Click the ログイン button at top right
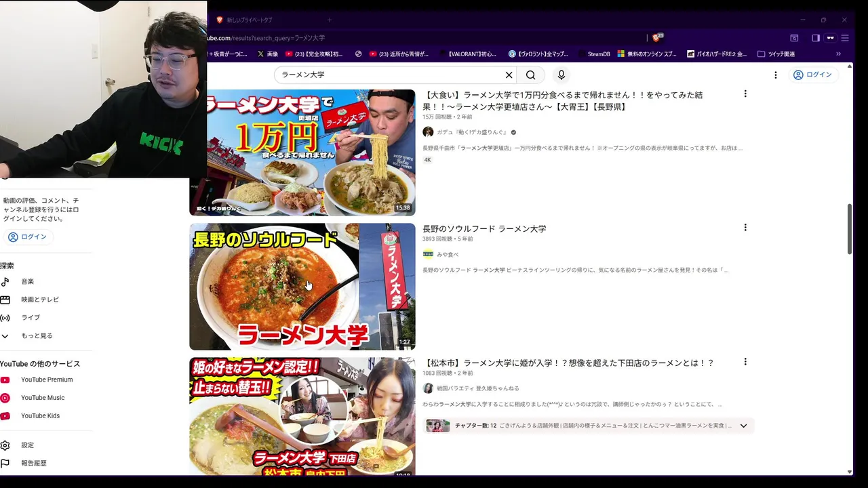 [812, 75]
